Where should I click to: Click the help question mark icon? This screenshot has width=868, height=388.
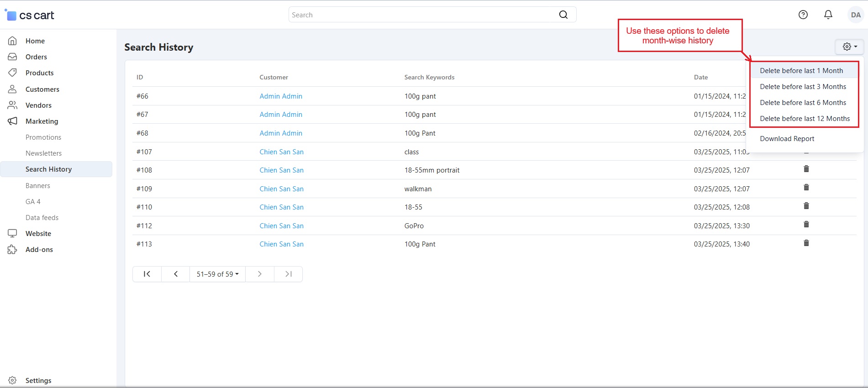click(803, 15)
